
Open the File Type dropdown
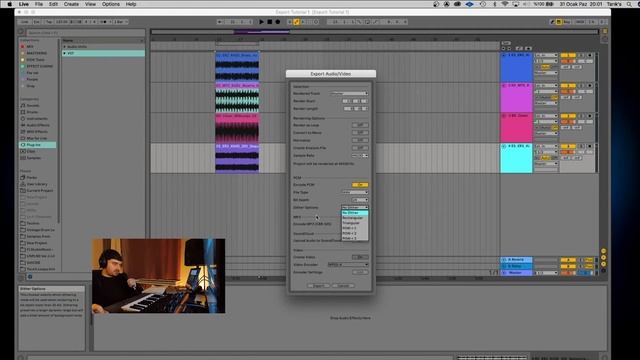tap(355, 192)
